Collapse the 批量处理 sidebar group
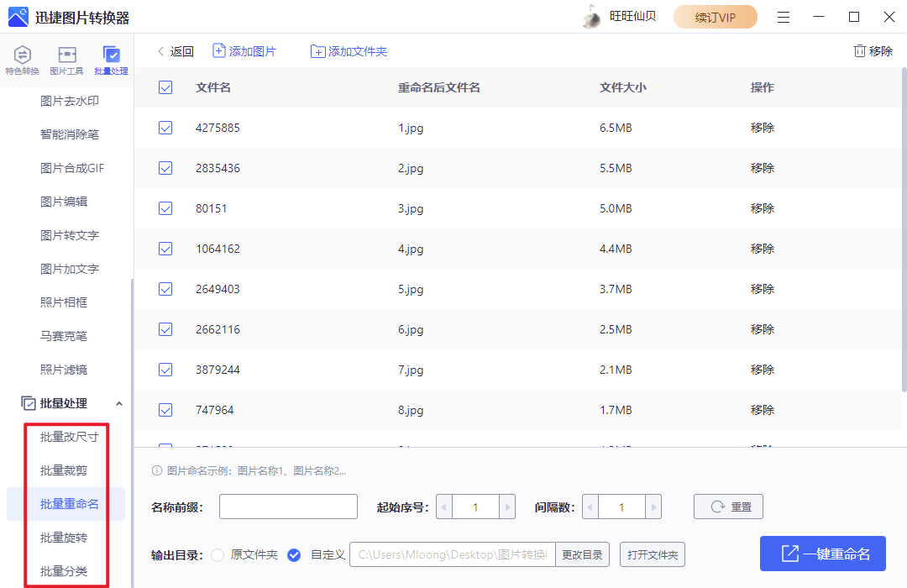This screenshot has width=907, height=588. click(119, 403)
